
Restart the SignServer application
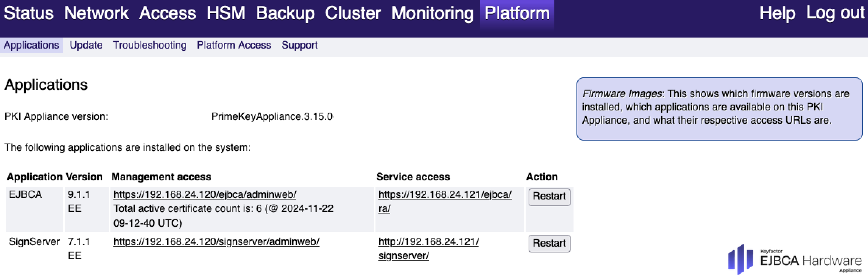[x=549, y=243]
